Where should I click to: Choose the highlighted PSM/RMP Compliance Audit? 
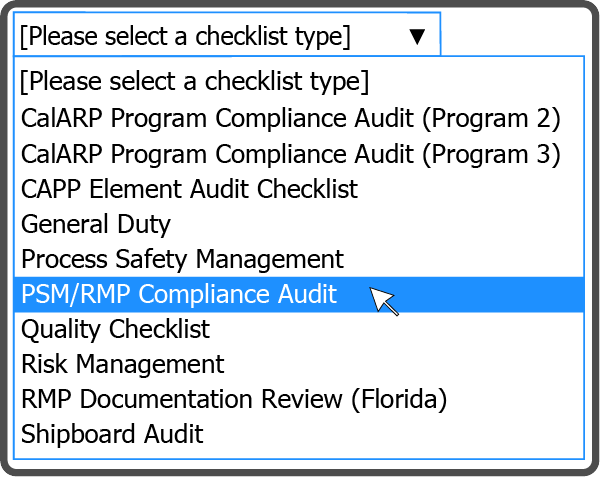(x=180, y=294)
